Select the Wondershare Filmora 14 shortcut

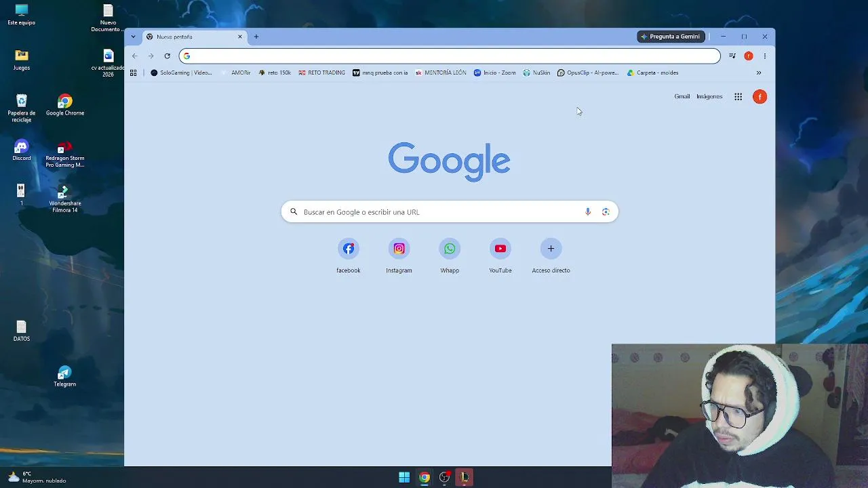tap(65, 199)
